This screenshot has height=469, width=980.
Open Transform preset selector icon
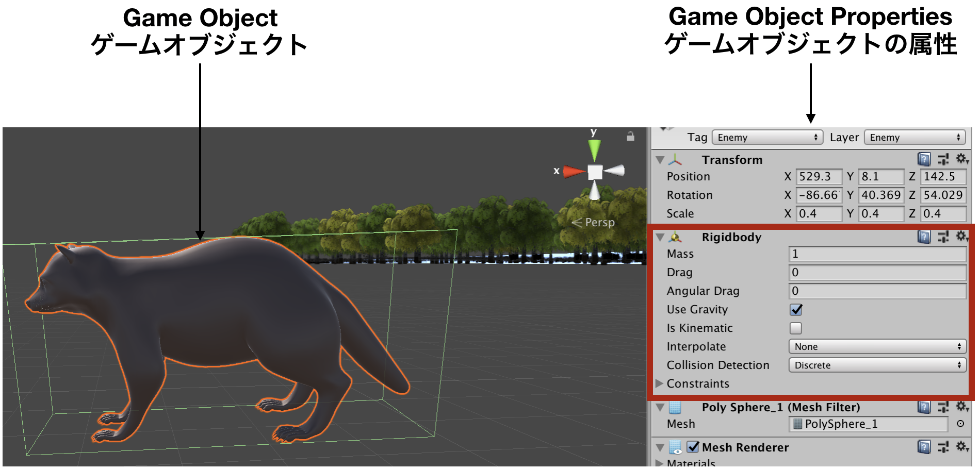(943, 159)
